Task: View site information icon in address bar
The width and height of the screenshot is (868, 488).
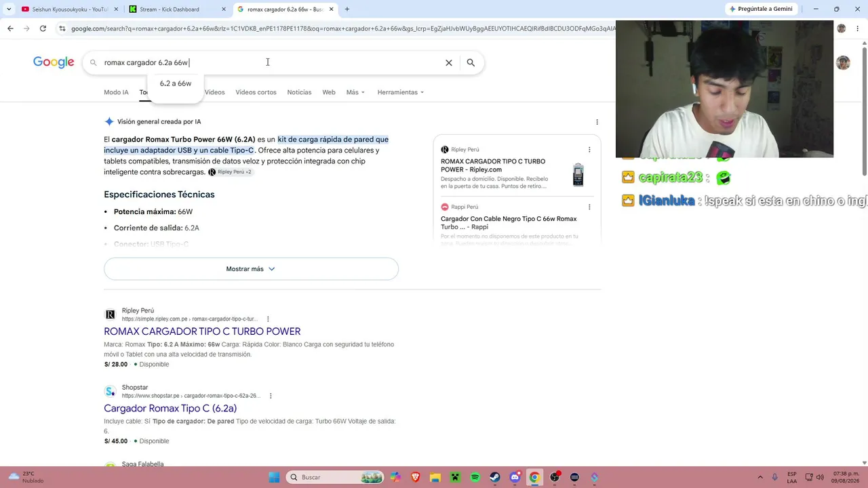Action: 62,28
